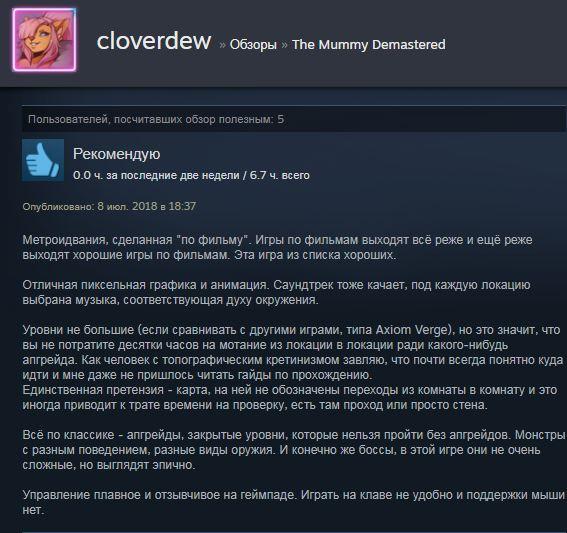Click the 0.0 ч. за последние две недели text

point(156,175)
